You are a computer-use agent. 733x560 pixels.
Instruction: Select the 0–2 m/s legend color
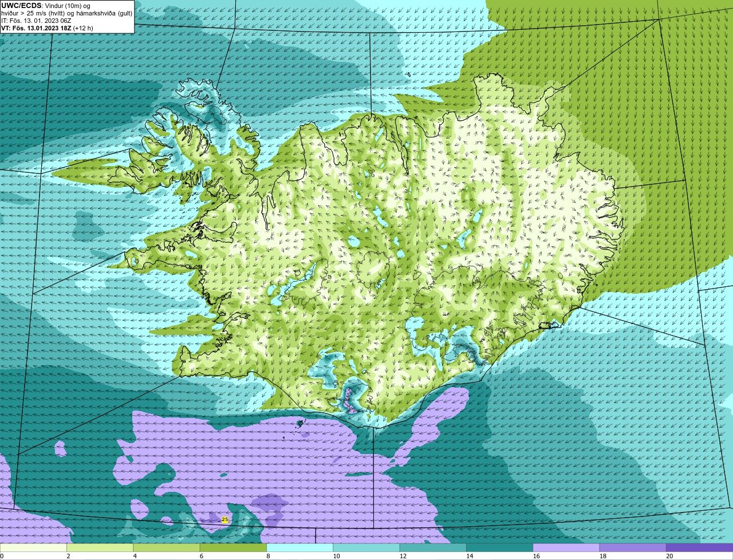click(33, 548)
